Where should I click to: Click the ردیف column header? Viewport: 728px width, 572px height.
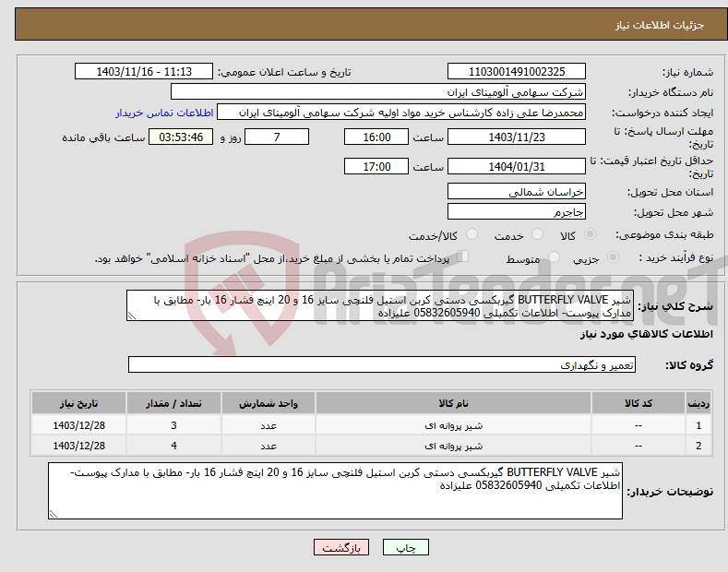pyautogui.click(x=698, y=403)
